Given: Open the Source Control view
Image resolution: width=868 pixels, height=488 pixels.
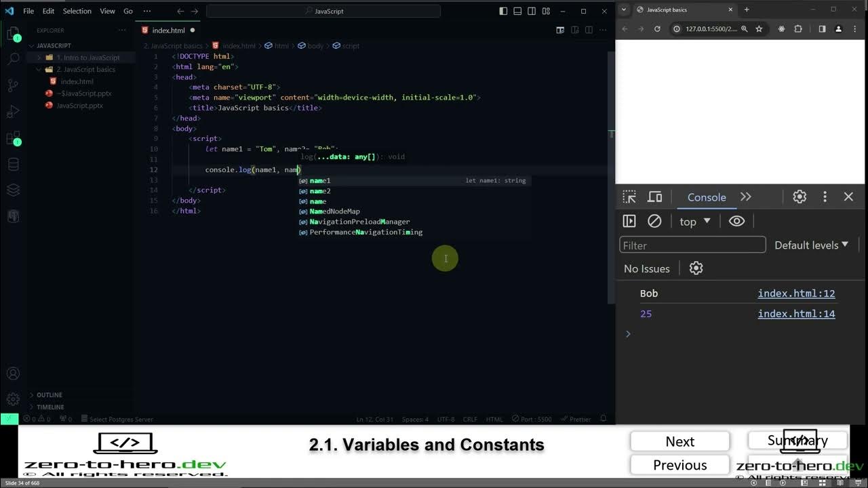Looking at the screenshot, I should (x=13, y=85).
